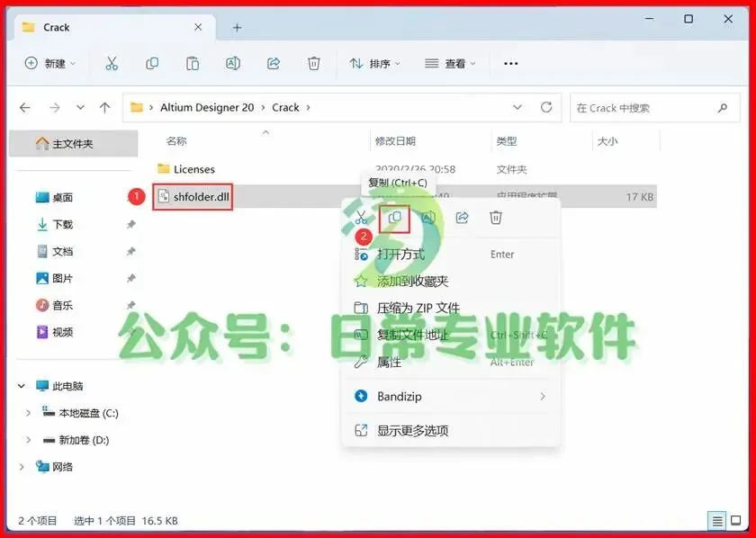Go forward with the right arrow
This screenshot has height=538, width=756.
55,107
